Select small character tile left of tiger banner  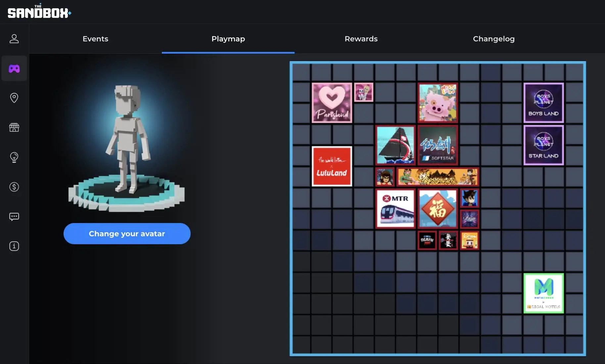point(385,177)
